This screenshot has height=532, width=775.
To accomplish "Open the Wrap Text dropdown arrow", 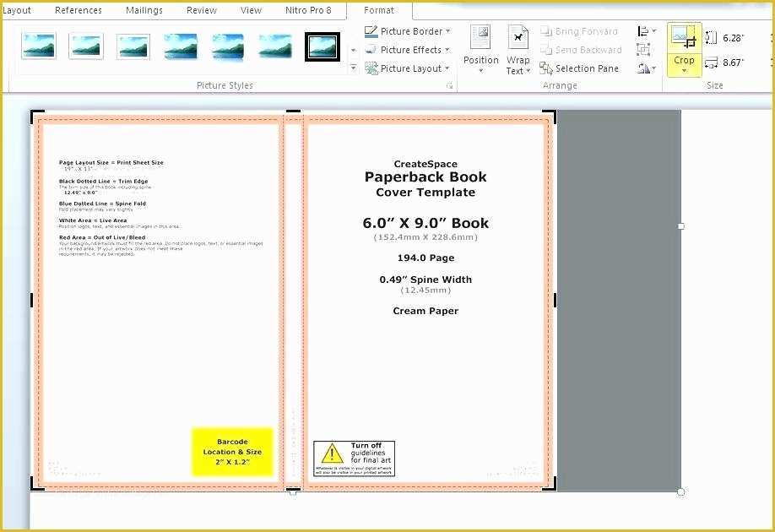I will pyautogui.click(x=528, y=71).
